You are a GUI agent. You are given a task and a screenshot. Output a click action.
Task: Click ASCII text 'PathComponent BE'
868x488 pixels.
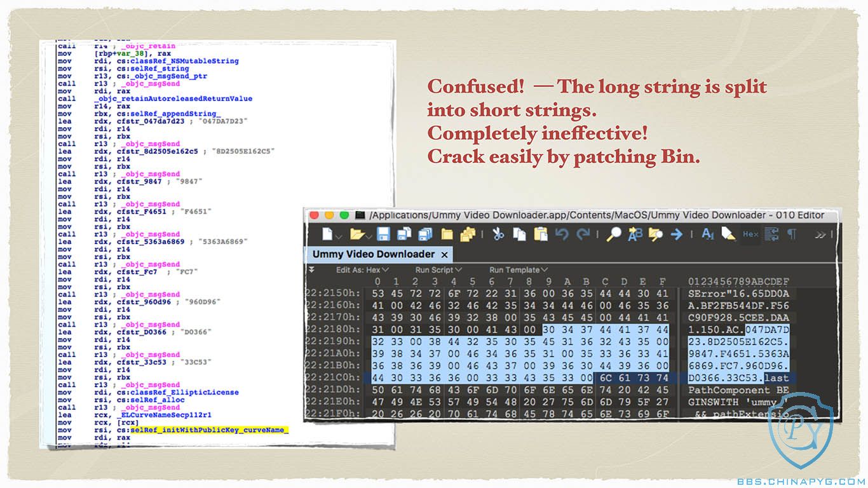point(739,390)
